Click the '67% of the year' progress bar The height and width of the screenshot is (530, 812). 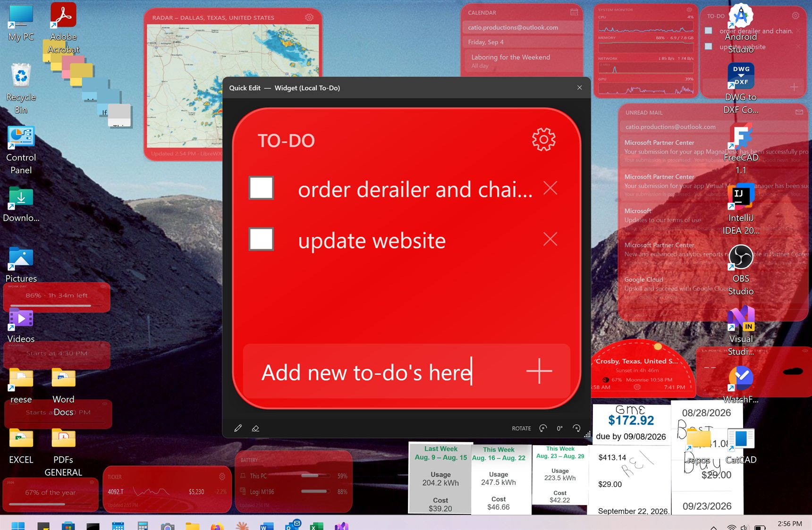(x=49, y=504)
